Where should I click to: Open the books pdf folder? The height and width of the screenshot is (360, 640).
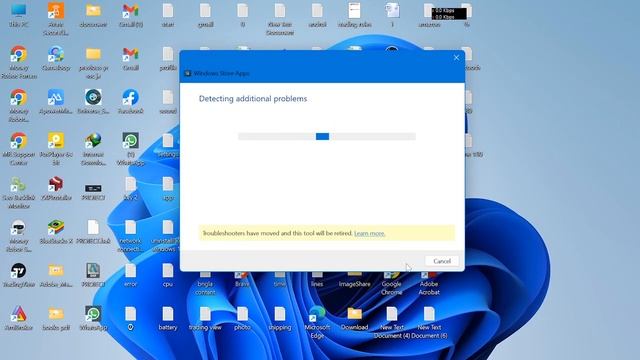pyautogui.click(x=56, y=318)
